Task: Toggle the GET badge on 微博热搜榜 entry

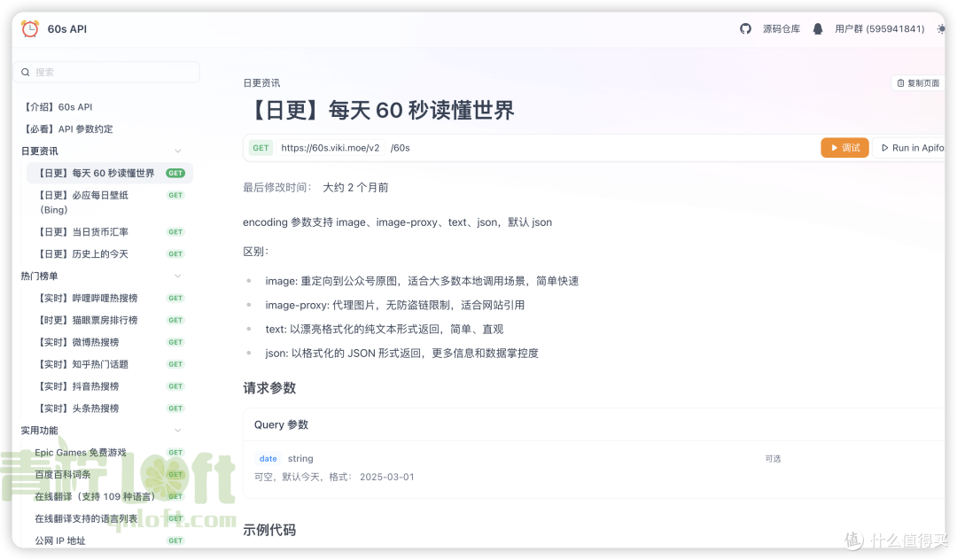Action: [175, 341]
